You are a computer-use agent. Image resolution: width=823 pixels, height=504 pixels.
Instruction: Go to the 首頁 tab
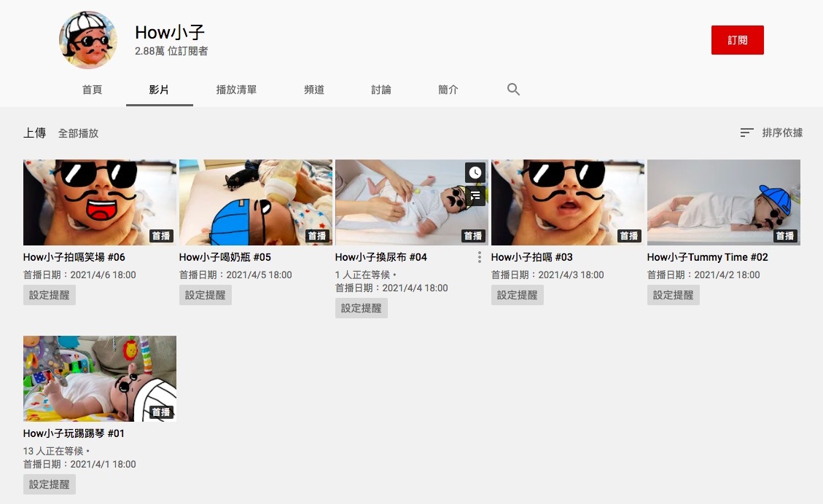92,89
